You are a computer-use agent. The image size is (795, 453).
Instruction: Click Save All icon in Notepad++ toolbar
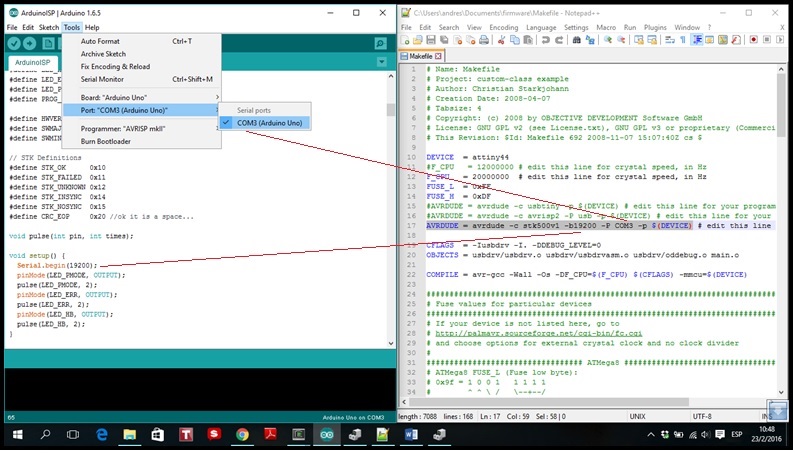[444, 40]
